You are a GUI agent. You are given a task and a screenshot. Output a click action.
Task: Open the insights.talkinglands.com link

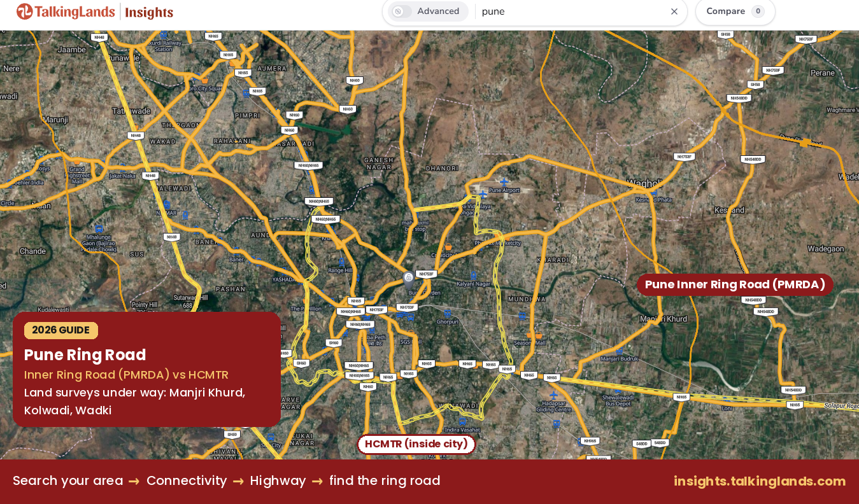[x=760, y=481]
